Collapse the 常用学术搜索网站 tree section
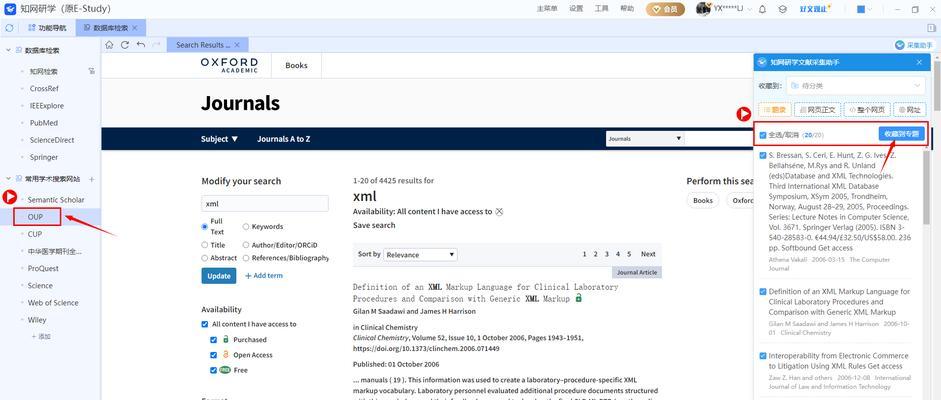The height and width of the screenshot is (400, 941). (x=8, y=179)
